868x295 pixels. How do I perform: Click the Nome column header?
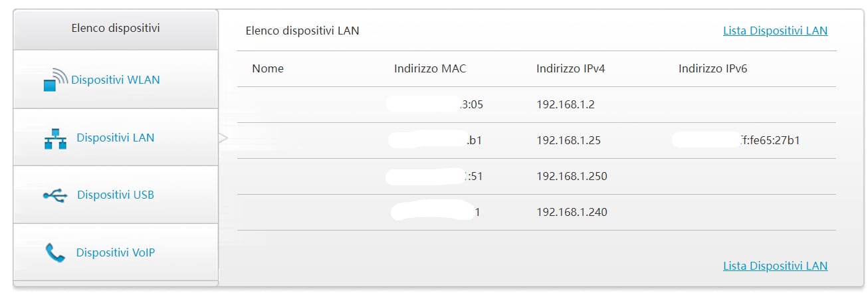268,68
